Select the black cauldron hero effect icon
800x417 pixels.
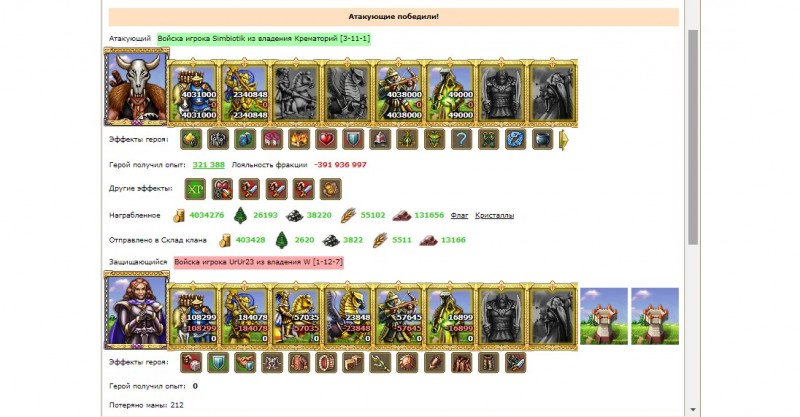542,139
